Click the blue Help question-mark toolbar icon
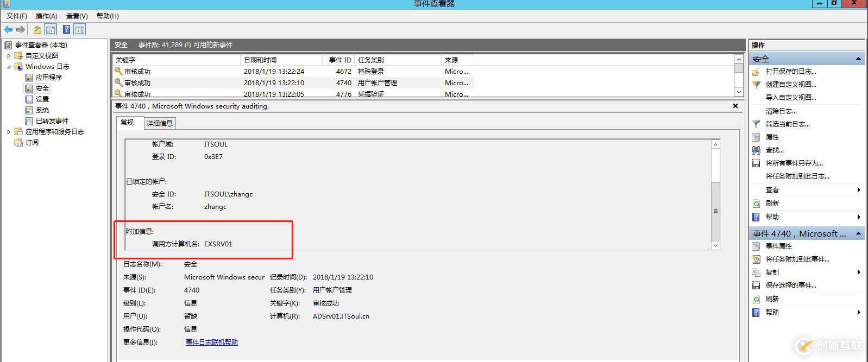 (x=66, y=30)
